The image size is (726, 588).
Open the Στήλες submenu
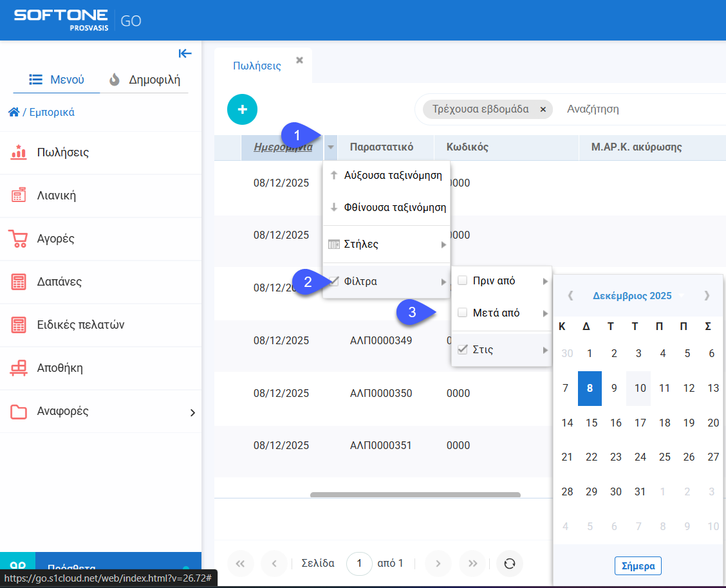pos(386,244)
